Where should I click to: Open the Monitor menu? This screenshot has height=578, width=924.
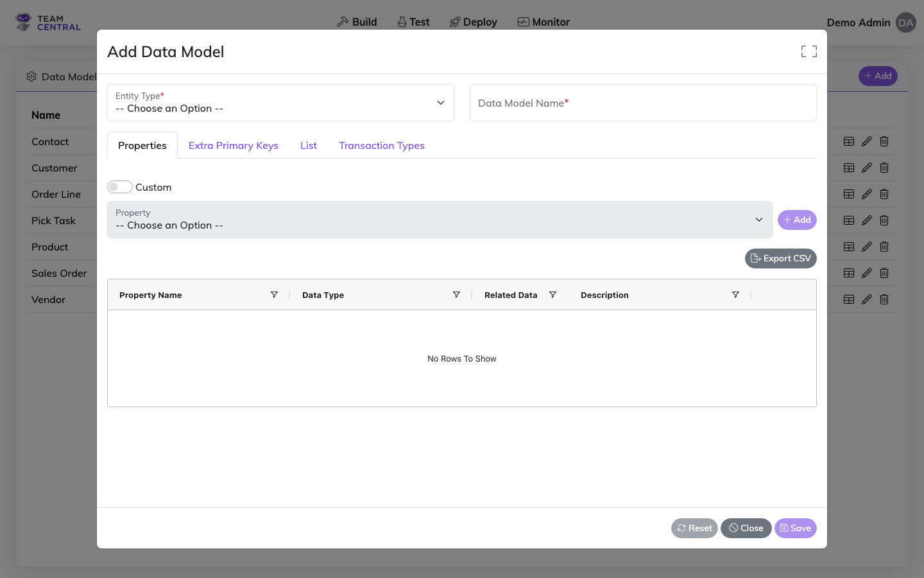click(x=544, y=22)
